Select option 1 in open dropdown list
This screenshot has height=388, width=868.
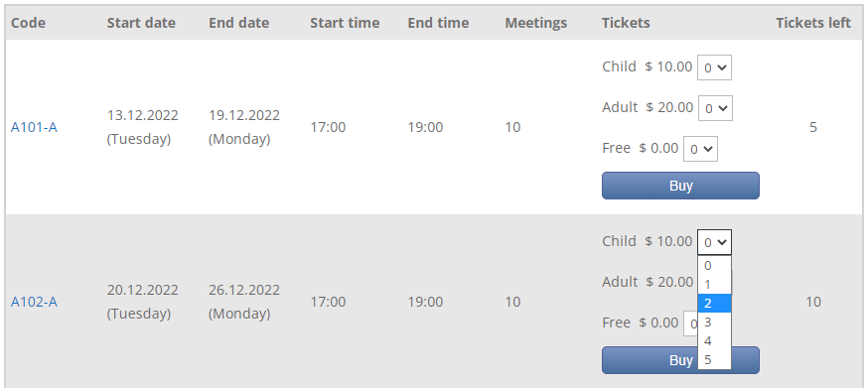714,285
